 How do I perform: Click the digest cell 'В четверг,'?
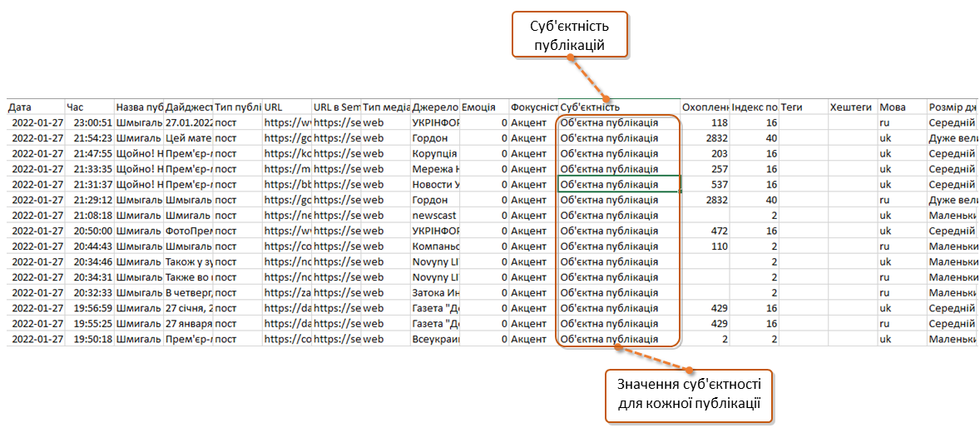(189, 292)
